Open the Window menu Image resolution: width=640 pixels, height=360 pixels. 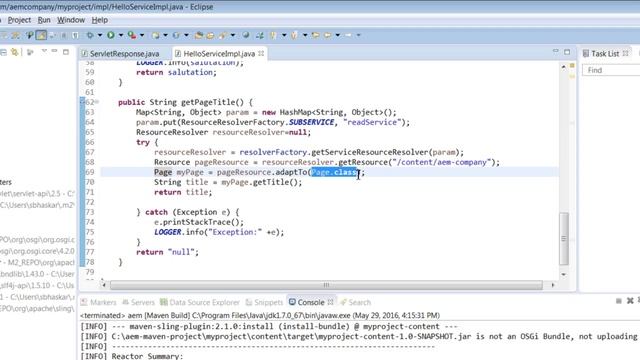tap(71, 20)
